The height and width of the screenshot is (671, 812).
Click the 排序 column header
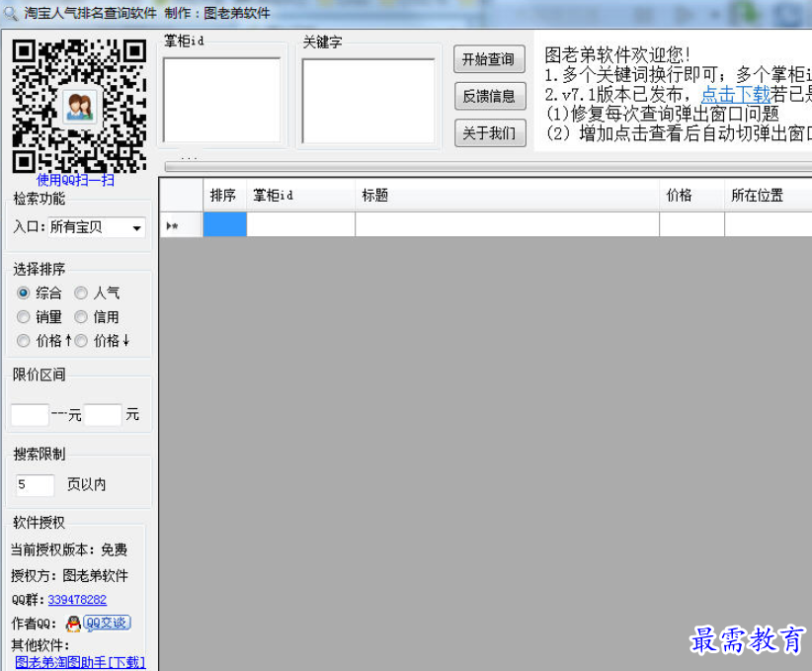click(x=225, y=196)
